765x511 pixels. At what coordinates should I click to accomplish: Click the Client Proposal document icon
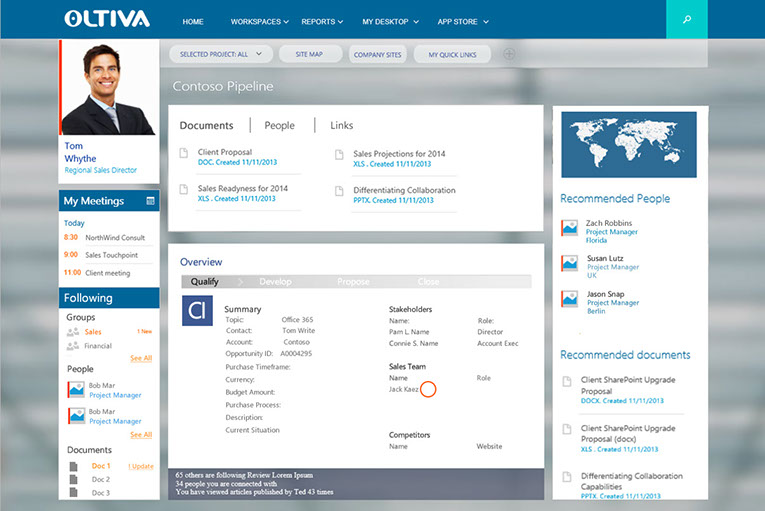(184, 153)
